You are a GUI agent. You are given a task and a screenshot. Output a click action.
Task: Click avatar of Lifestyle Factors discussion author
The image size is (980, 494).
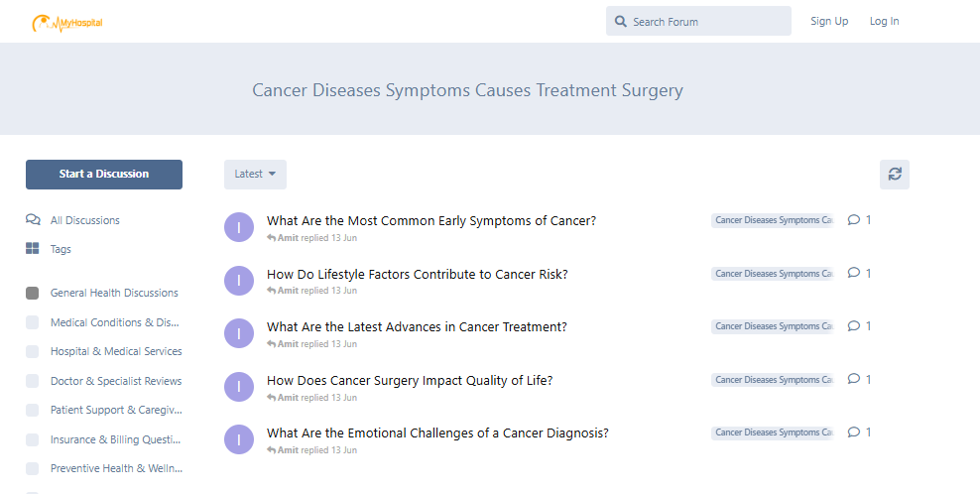tap(239, 281)
